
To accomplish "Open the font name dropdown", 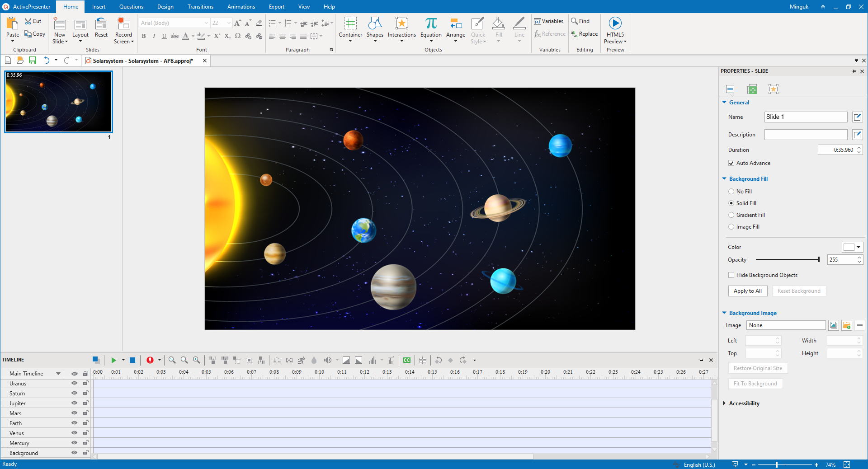I will point(206,23).
